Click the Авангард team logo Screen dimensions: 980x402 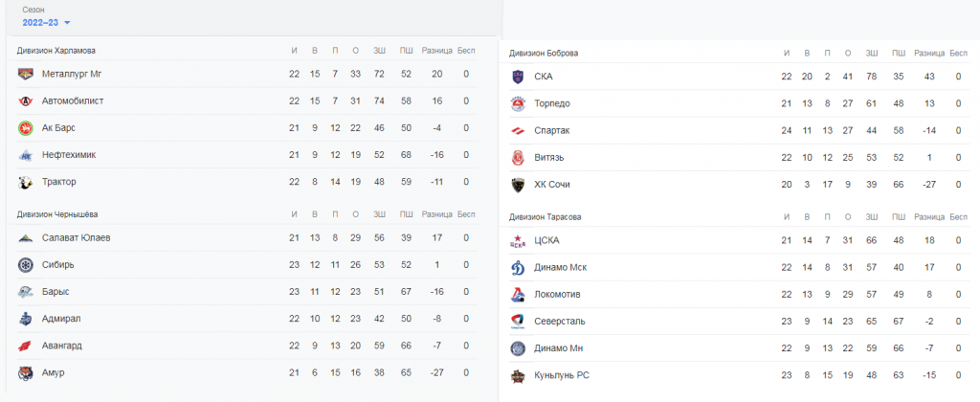[26, 346]
